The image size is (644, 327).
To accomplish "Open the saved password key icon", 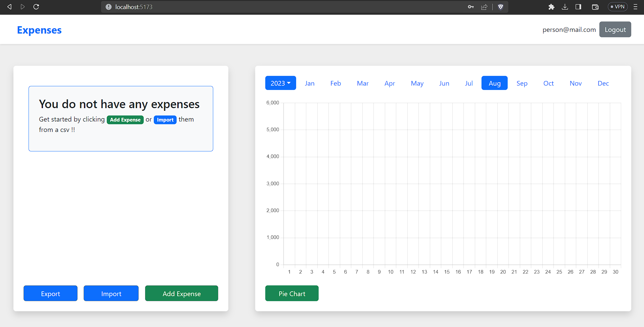I will click(x=471, y=7).
